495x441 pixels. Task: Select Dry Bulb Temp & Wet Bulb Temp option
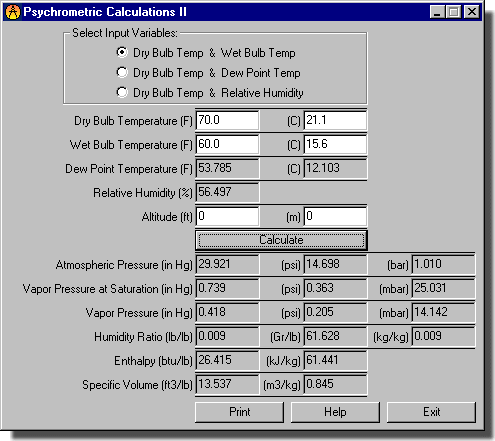pyautogui.click(x=206, y=53)
